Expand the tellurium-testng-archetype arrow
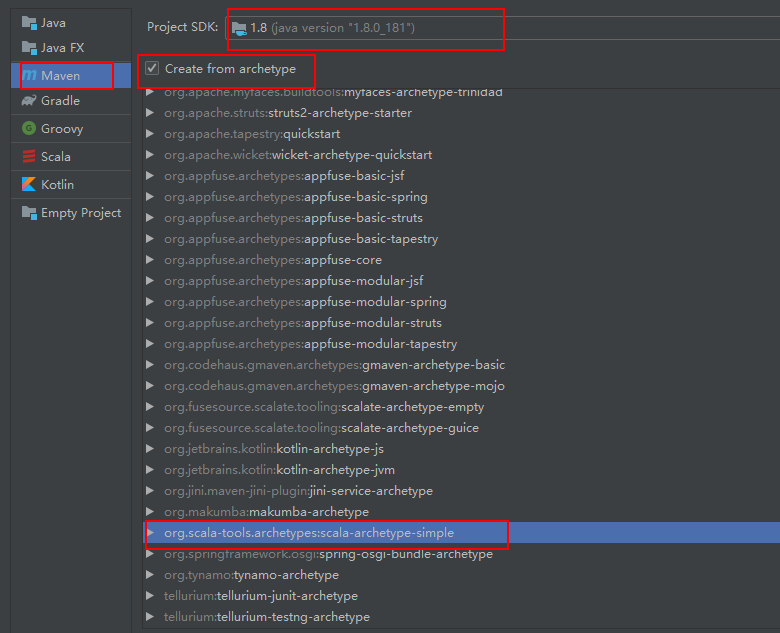Image resolution: width=780 pixels, height=633 pixels. click(150, 617)
